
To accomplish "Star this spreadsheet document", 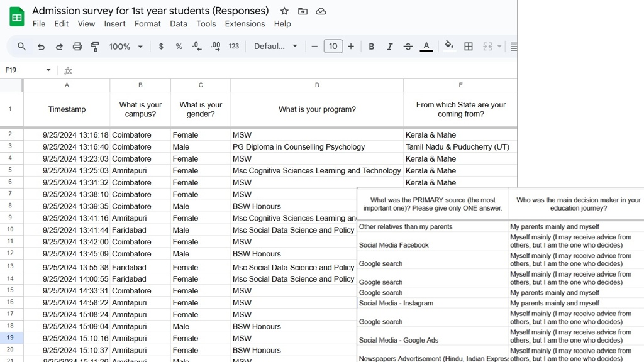I will click(x=284, y=11).
